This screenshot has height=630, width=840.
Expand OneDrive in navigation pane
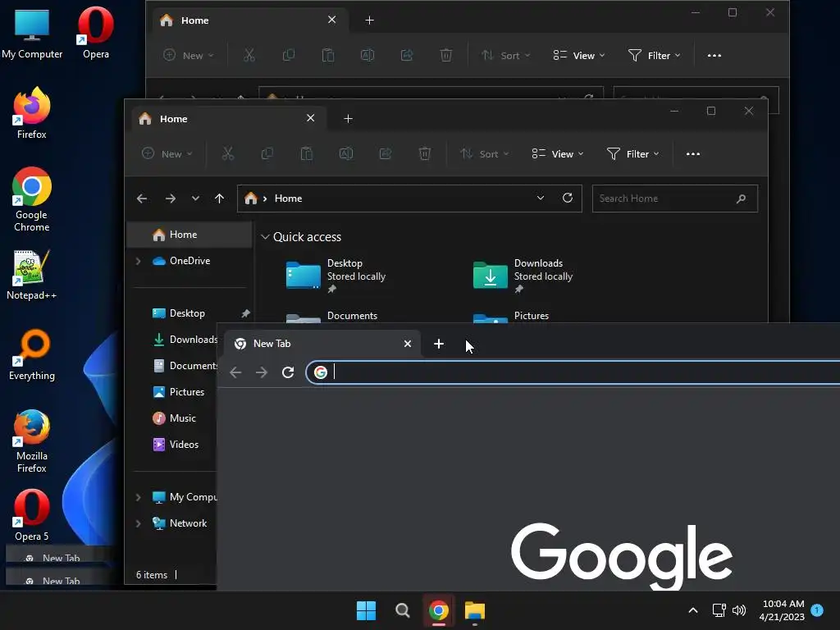(x=138, y=261)
